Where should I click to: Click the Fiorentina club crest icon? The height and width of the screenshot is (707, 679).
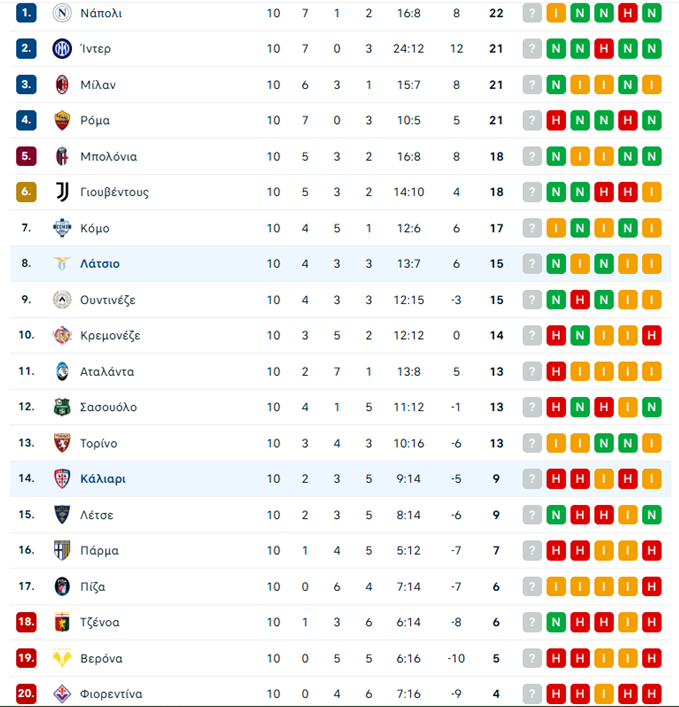63,693
